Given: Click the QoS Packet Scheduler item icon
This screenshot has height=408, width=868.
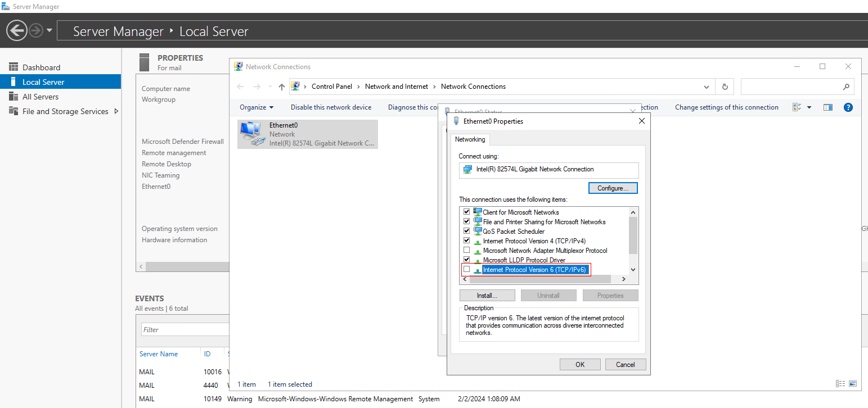Looking at the screenshot, I should (478, 231).
